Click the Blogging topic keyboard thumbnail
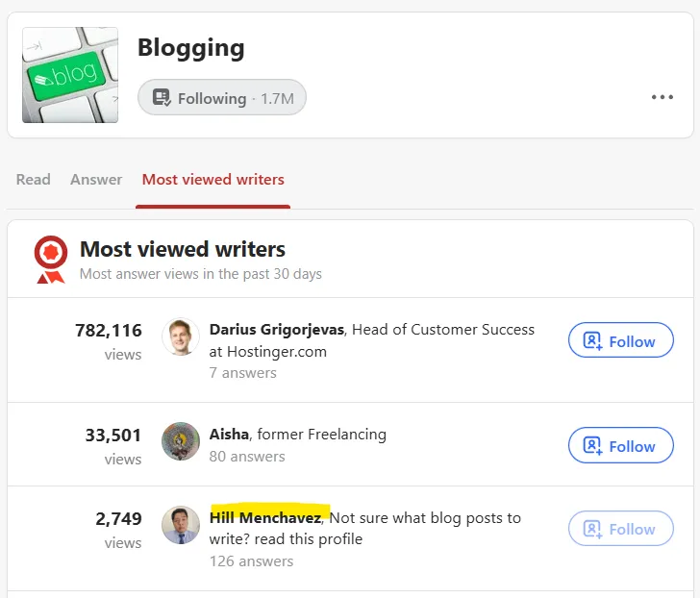 [x=70, y=75]
